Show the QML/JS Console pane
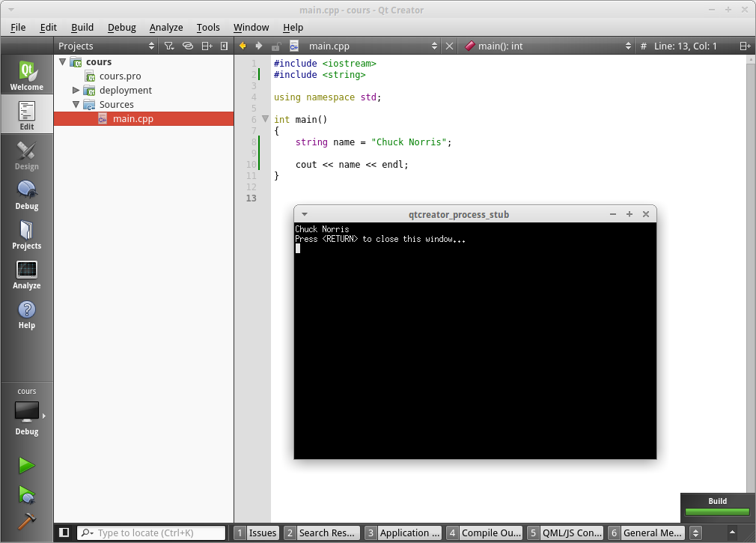The image size is (756, 543). tap(566, 533)
